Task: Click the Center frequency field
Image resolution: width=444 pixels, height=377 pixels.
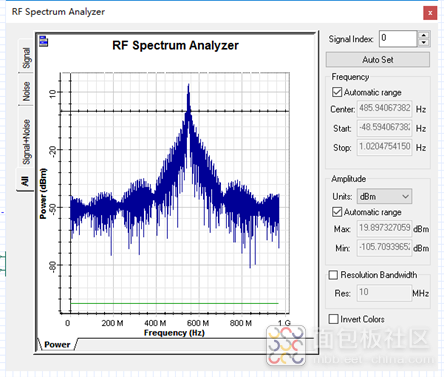Action: pos(385,109)
